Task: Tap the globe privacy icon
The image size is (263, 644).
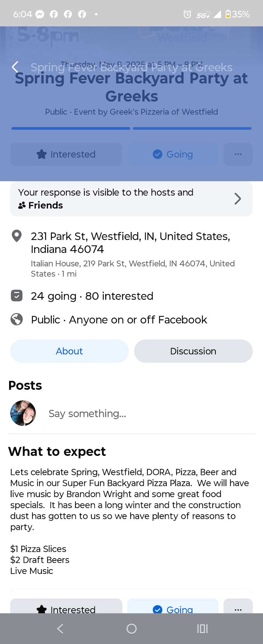Action: [17, 319]
